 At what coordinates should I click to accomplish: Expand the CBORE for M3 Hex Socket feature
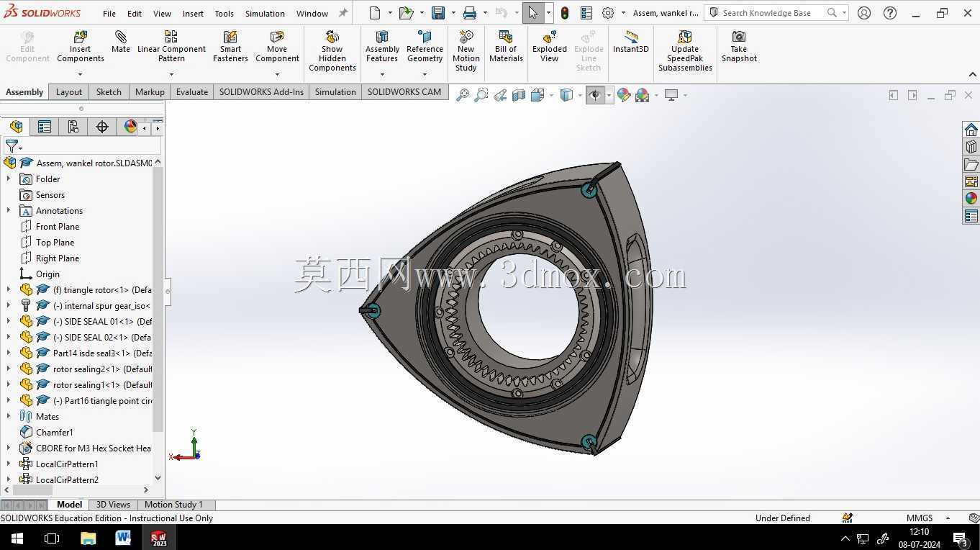9,448
